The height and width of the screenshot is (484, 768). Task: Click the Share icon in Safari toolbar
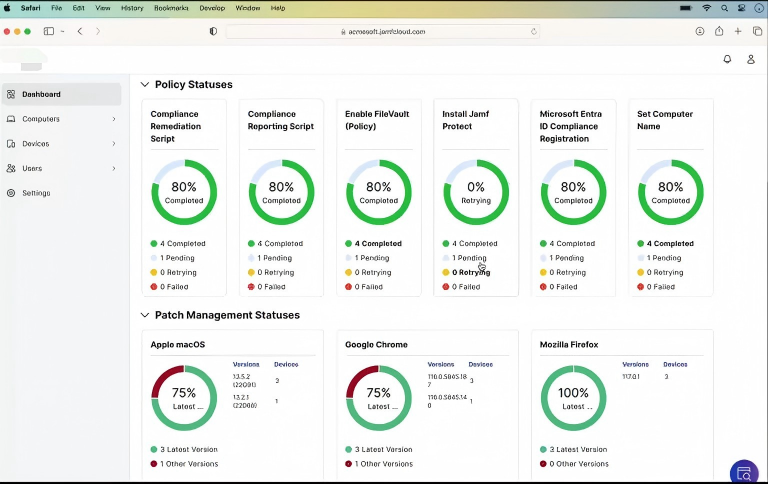coord(719,31)
